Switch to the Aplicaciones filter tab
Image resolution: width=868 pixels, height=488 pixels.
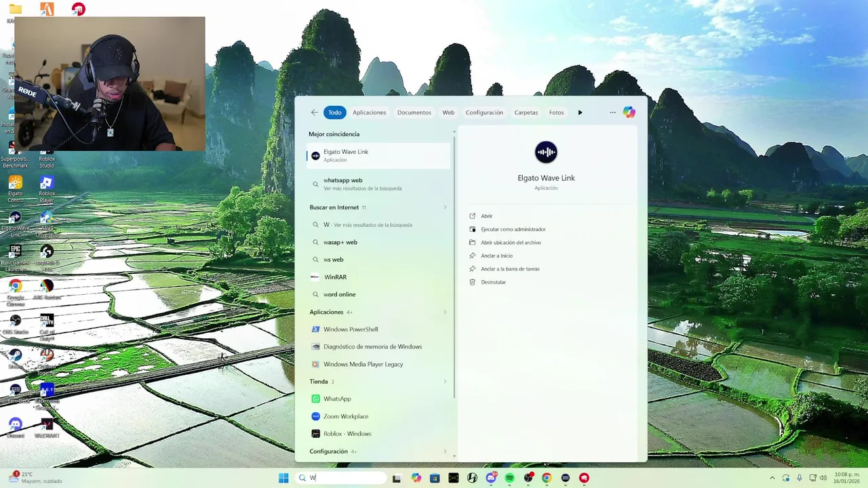[x=369, y=113]
